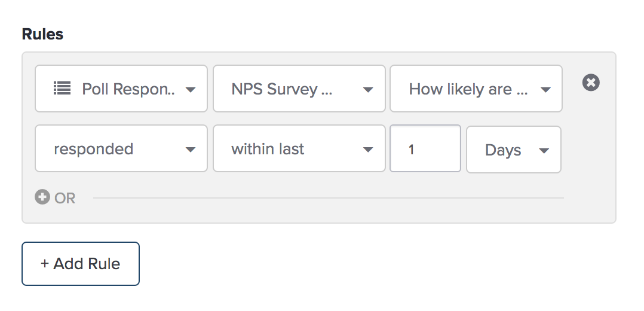Click the OR divider line
This screenshot has height=311, width=644.
point(329,198)
